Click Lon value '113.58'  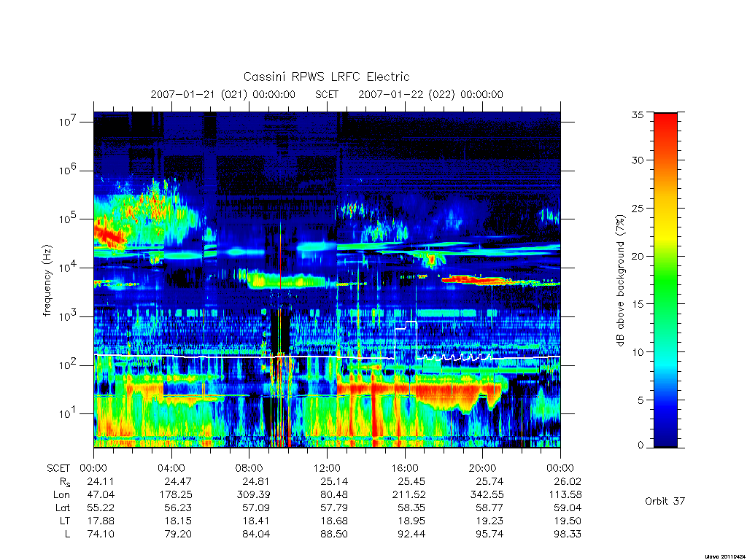click(x=565, y=495)
